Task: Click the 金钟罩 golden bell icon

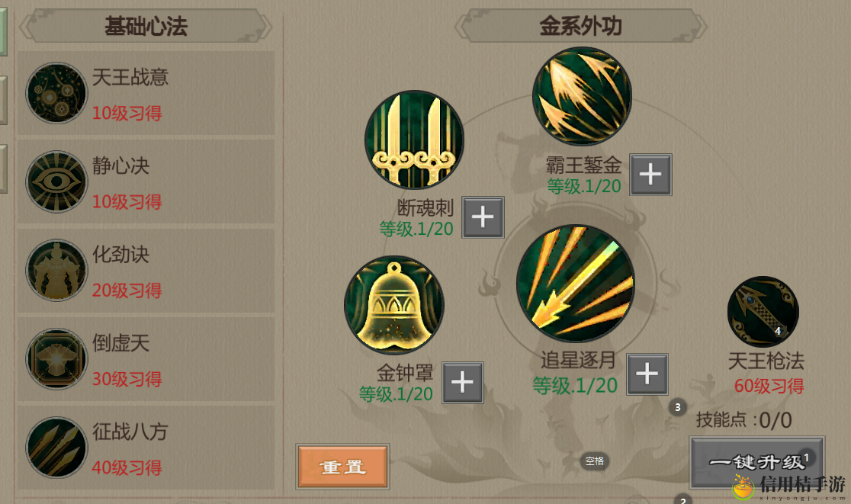Action: point(394,306)
